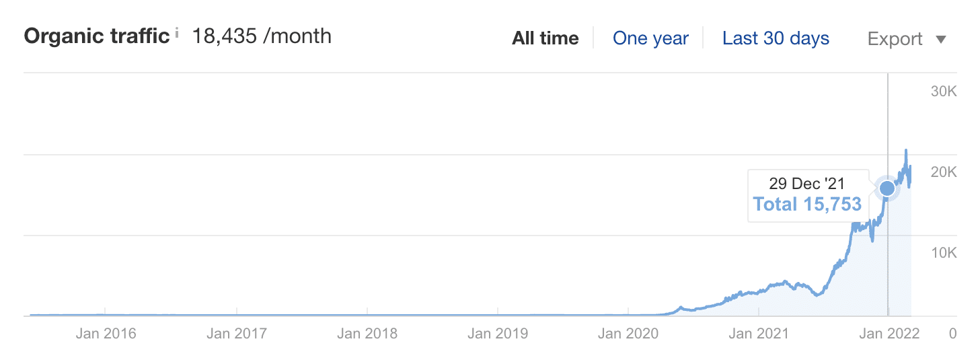Click the 29 Dec '21 tooltip date
The height and width of the screenshot is (362, 980).
(807, 183)
